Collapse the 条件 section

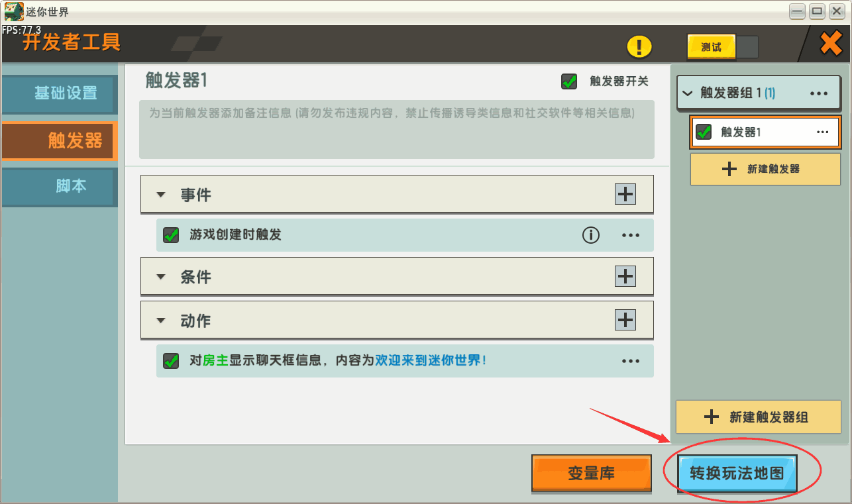tap(160, 277)
